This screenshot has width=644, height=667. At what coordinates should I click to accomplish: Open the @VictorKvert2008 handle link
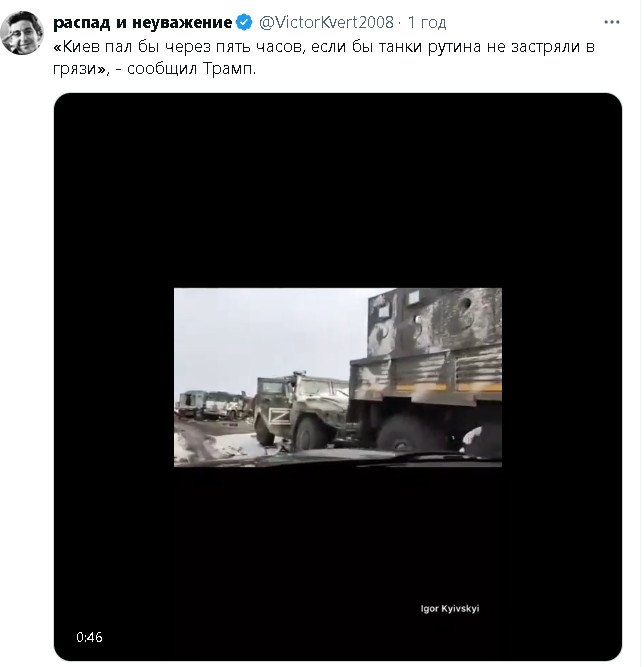[326, 22]
